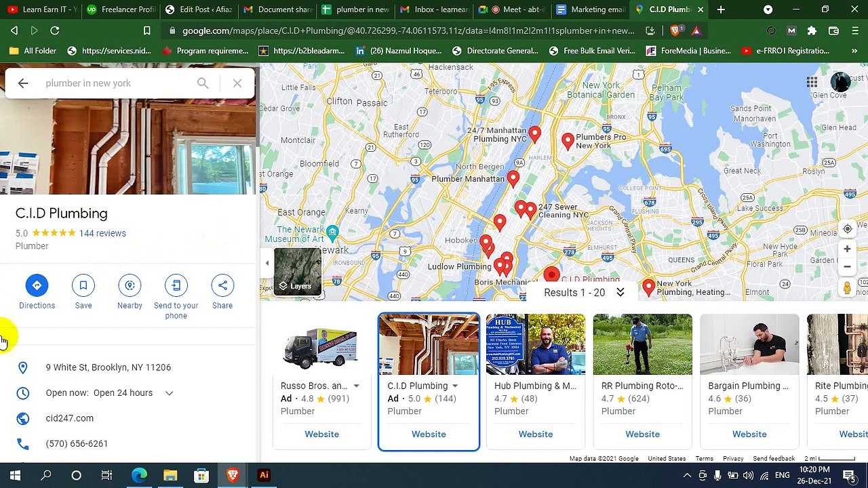Open the cid247.com website link
Viewport: 868px width, 488px height.
coord(70,418)
